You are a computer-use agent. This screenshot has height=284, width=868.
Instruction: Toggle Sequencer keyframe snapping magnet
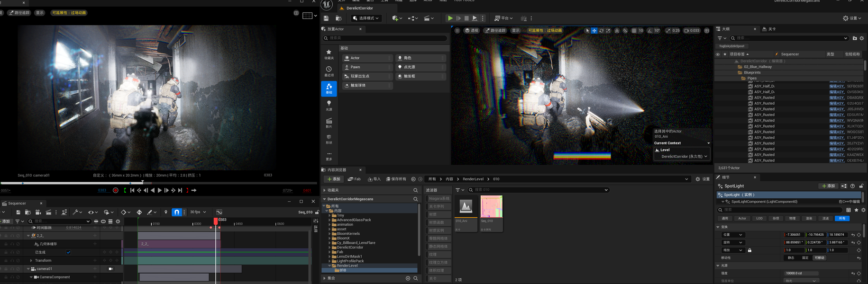click(176, 212)
